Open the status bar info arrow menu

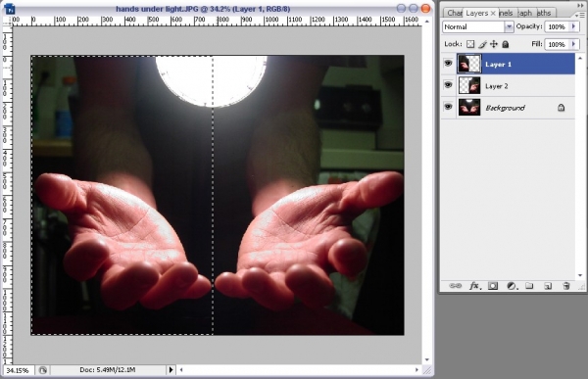pos(171,369)
